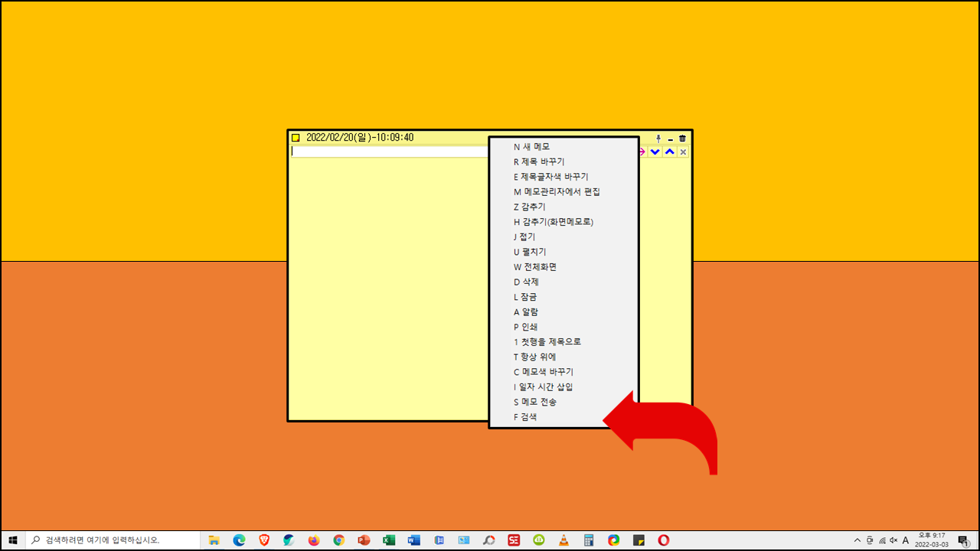
Task: Launch Opera browser from taskbar
Action: (664, 540)
